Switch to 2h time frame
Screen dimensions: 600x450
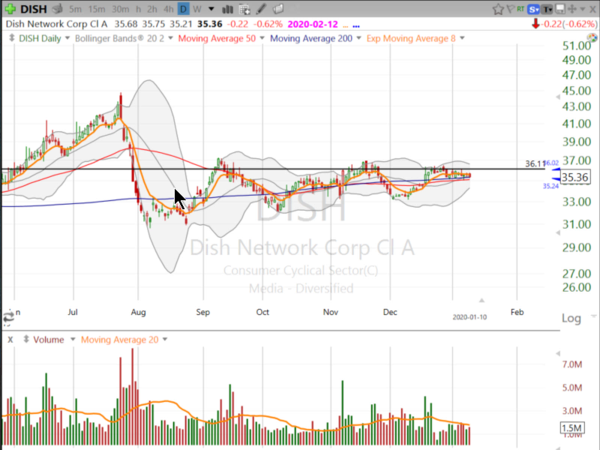point(152,9)
